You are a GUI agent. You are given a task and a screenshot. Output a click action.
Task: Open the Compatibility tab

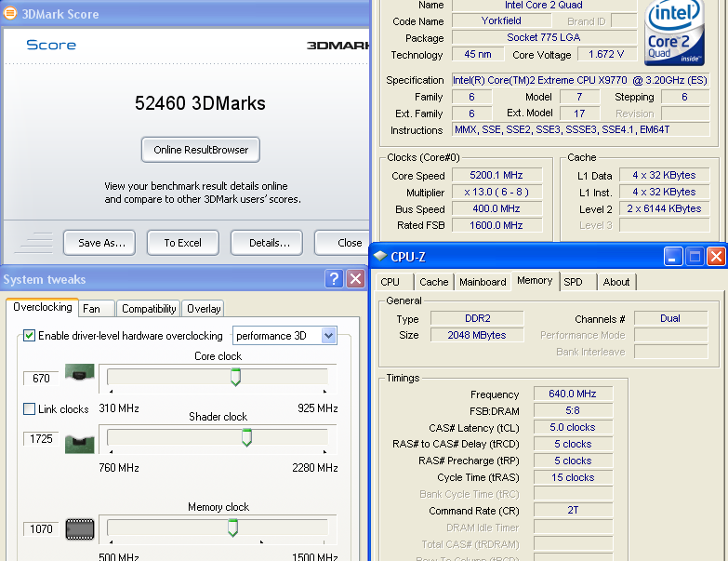(149, 309)
